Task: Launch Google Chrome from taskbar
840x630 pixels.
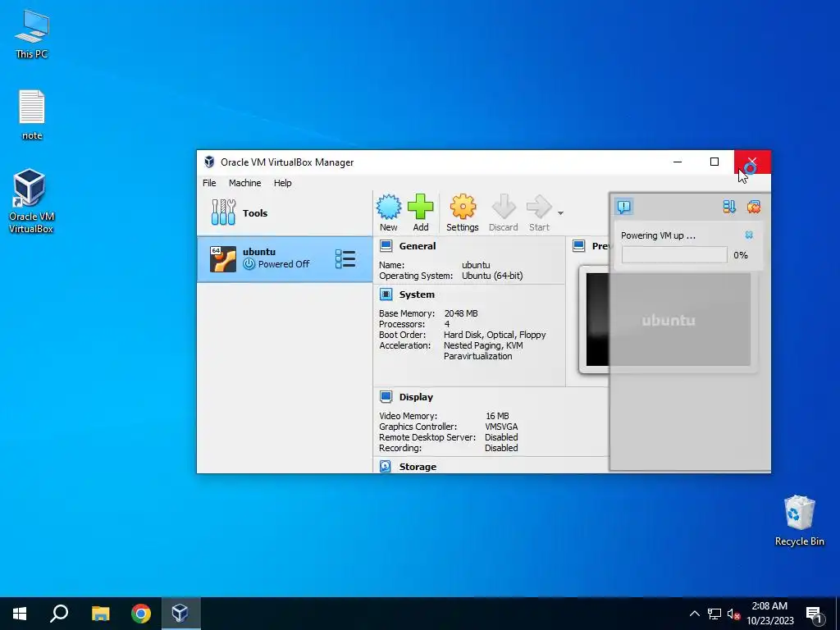Action: pyautogui.click(x=141, y=614)
